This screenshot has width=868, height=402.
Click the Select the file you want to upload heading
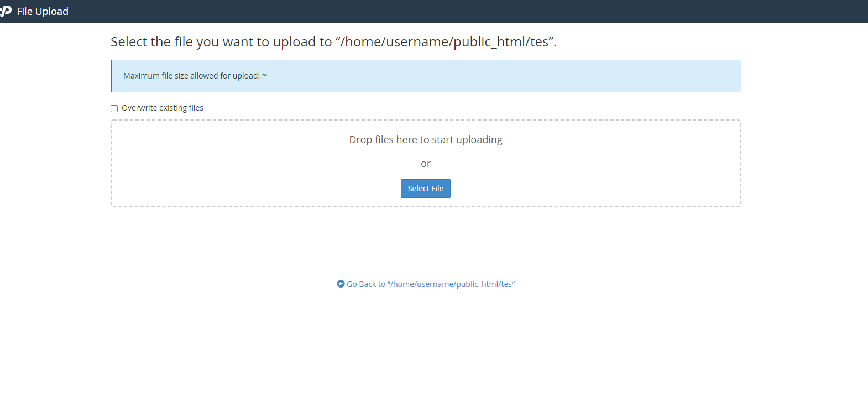pyautogui.click(x=333, y=42)
